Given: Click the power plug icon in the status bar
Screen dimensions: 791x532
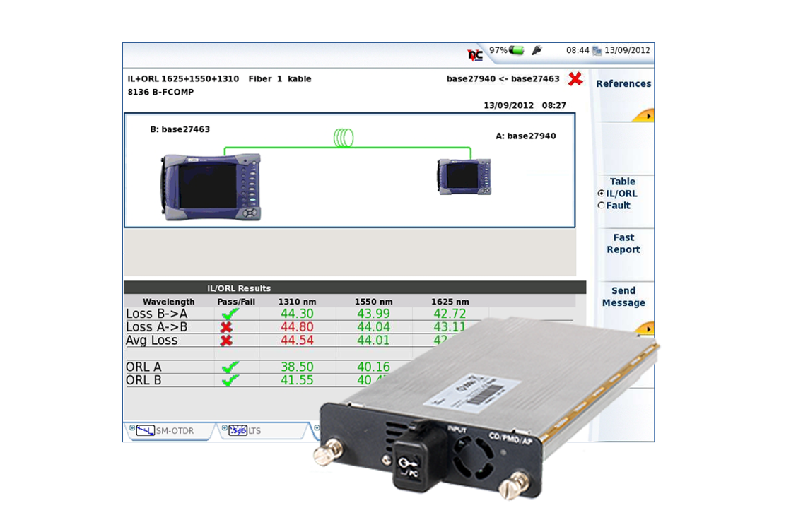Looking at the screenshot, I should pyautogui.click(x=537, y=48).
